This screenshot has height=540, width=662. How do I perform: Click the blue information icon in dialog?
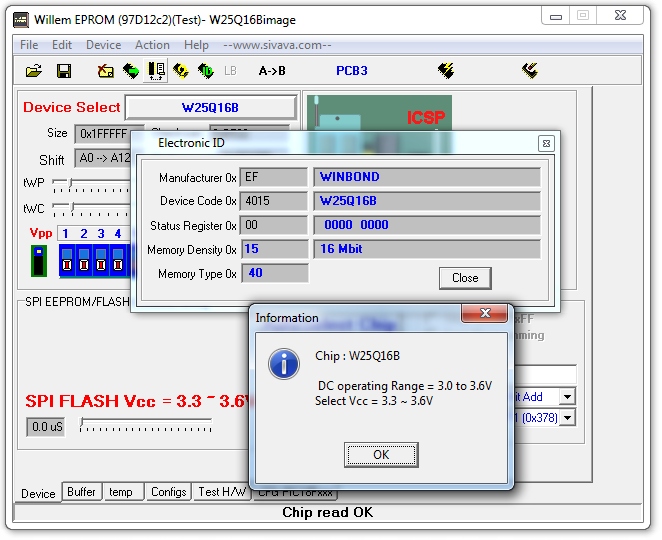tap(284, 364)
